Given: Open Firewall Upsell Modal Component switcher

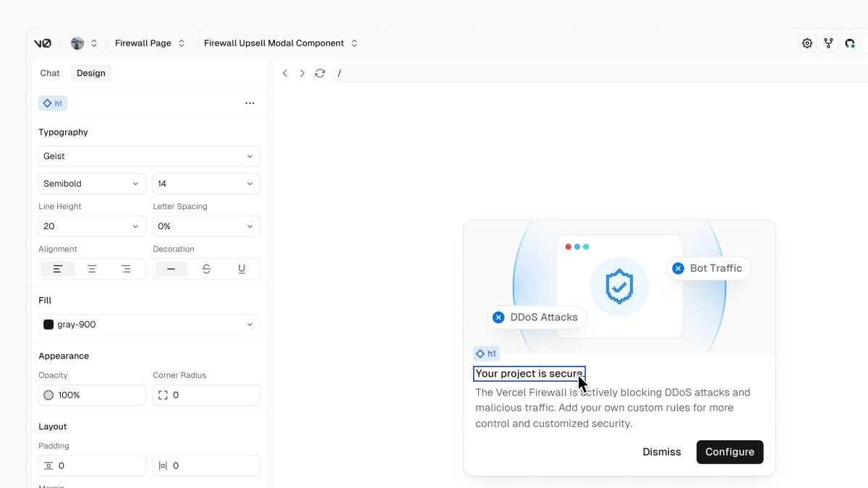Looking at the screenshot, I should click(x=281, y=43).
